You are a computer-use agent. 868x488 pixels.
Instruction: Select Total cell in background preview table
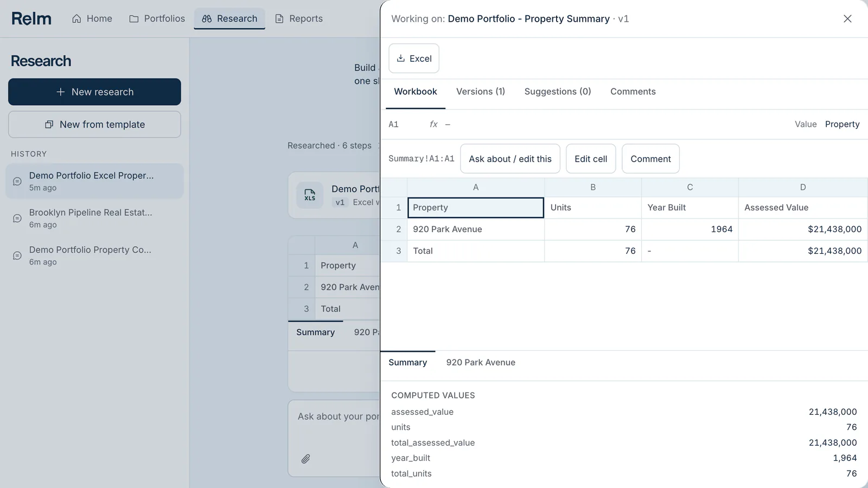coord(347,309)
